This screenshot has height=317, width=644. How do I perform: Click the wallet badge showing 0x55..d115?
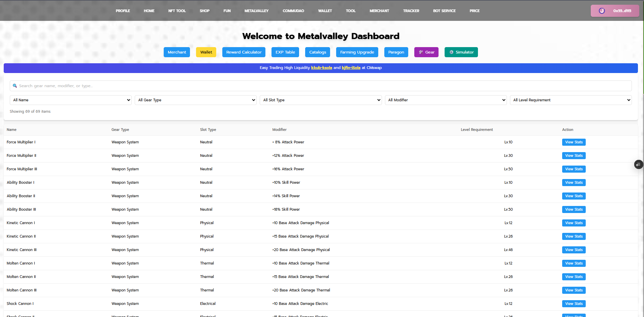click(x=614, y=10)
